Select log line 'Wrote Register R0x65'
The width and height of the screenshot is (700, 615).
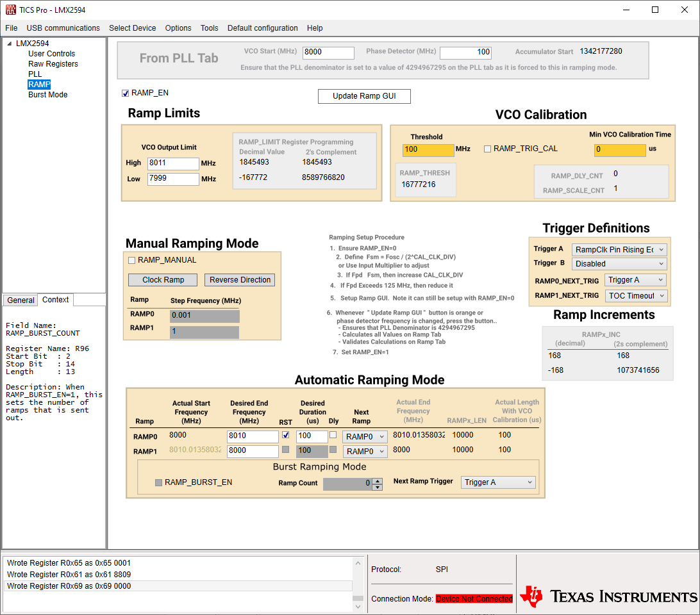pos(178,563)
